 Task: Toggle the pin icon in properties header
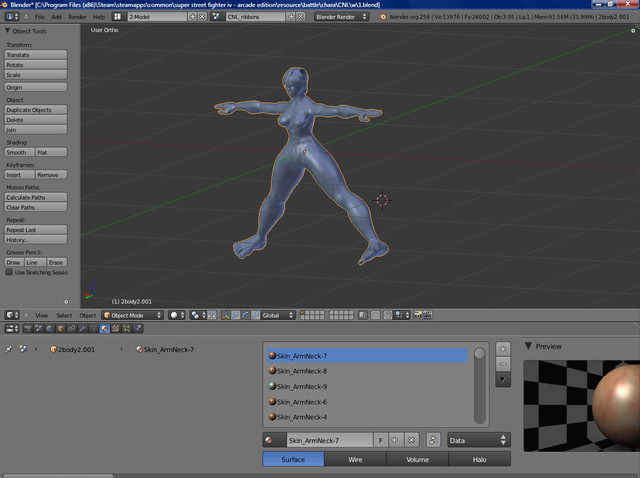9,349
